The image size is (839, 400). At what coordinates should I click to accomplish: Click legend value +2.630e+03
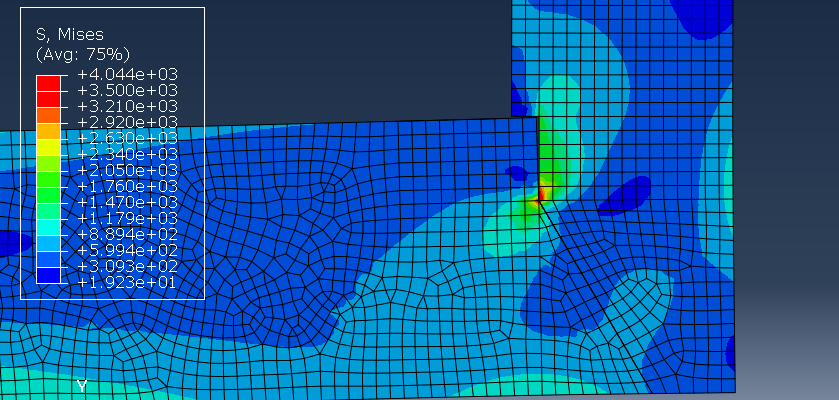click(x=127, y=138)
